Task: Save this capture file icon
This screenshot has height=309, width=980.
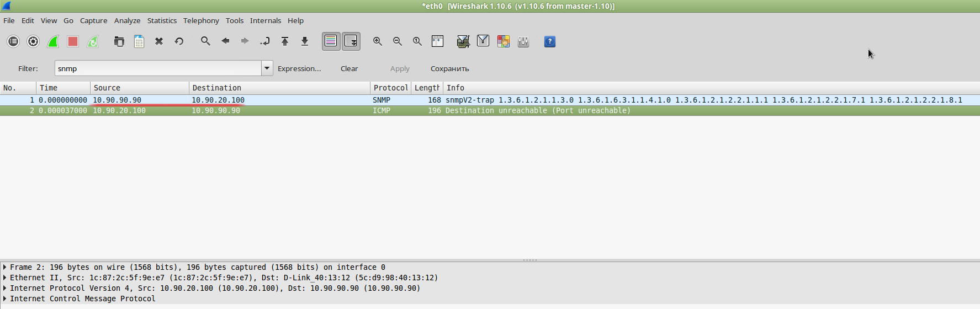Action: click(139, 41)
